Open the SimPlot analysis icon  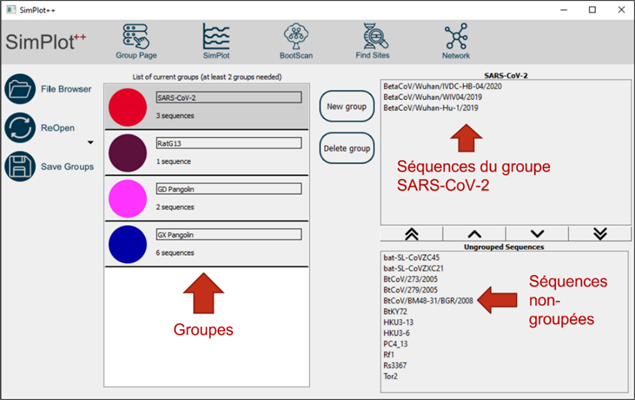[216, 41]
